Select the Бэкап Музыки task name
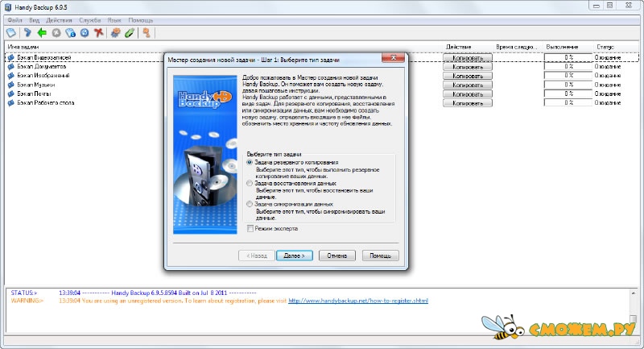This screenshot has height=349, width=644. click(35, 85)
